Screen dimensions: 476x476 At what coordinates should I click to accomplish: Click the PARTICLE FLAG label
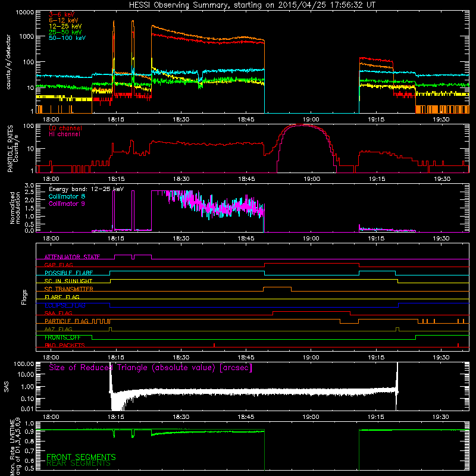pos(67,321)
